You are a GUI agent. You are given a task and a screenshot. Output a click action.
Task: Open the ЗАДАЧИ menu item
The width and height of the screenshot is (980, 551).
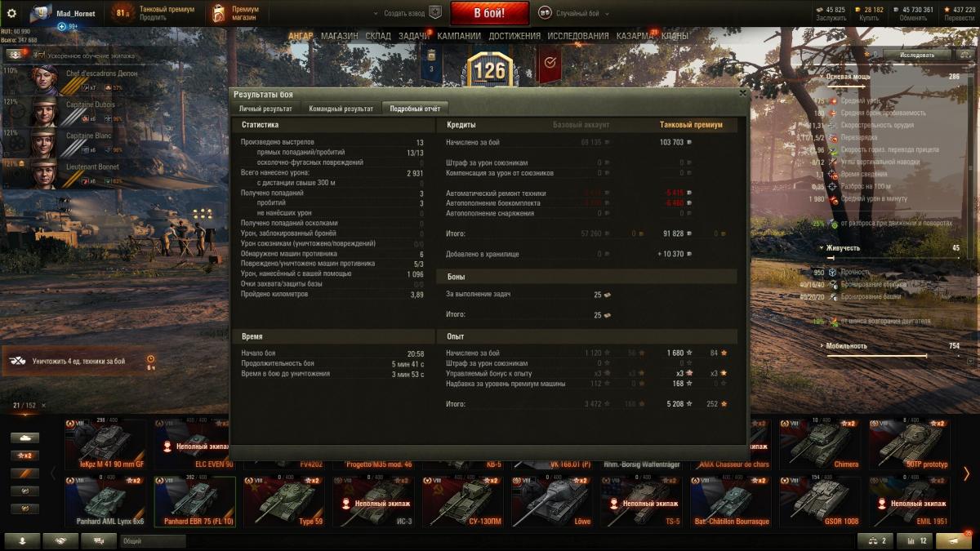(x=414, y=36)
